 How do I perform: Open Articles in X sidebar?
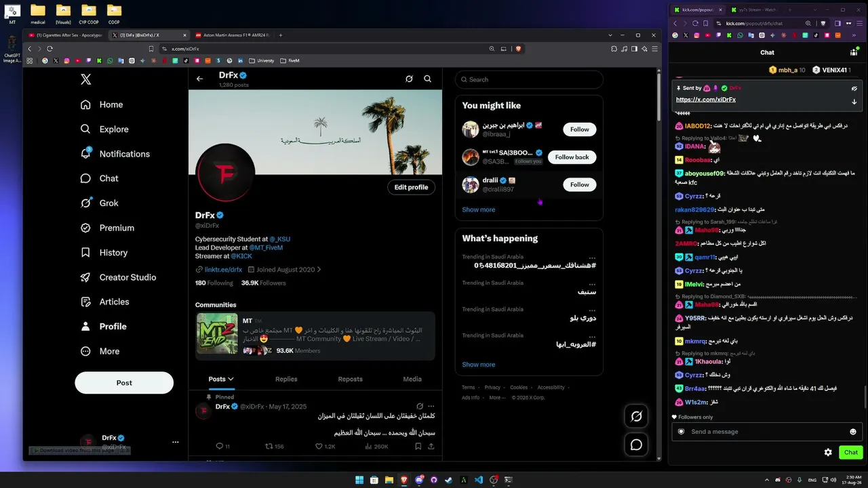pyautogui.click(x=105, y=302)
